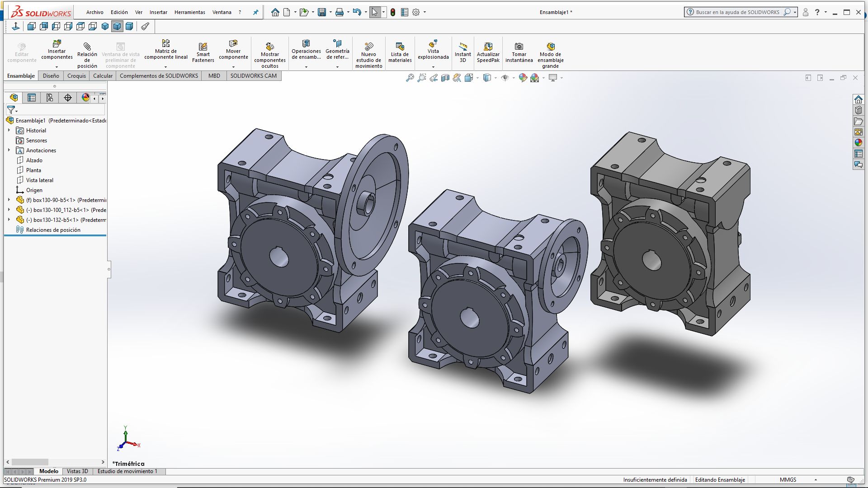Open the ConfigurationManager tab icon
The height and width of the screenshot is (488, 868).
pos(50,98)
